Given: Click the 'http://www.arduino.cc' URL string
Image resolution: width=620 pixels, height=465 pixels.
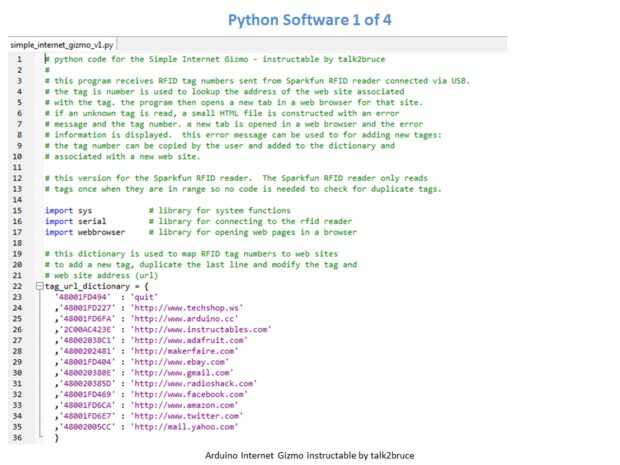Looking at the screenshot, I should (x=180, y=318).
